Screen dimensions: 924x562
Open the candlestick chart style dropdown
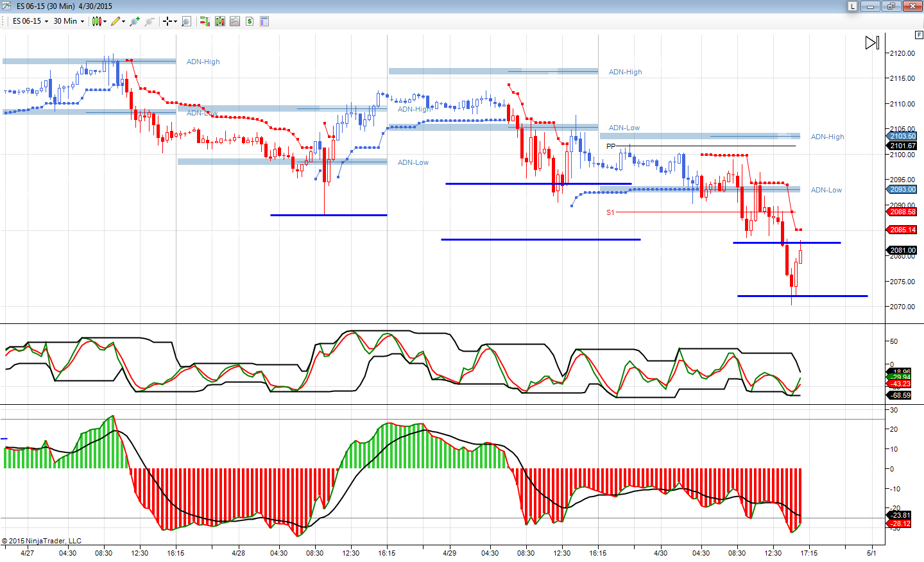tap(99, 21)
